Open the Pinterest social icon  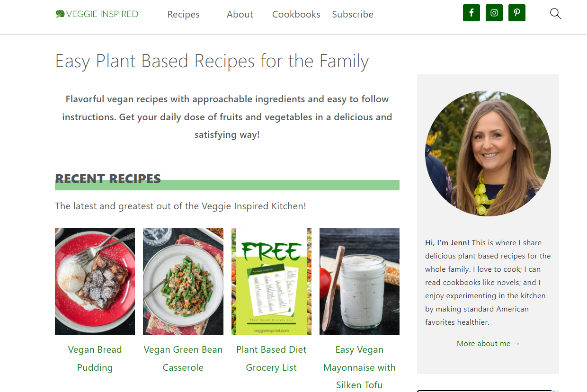pyautogui.click(x=516, y=13)
